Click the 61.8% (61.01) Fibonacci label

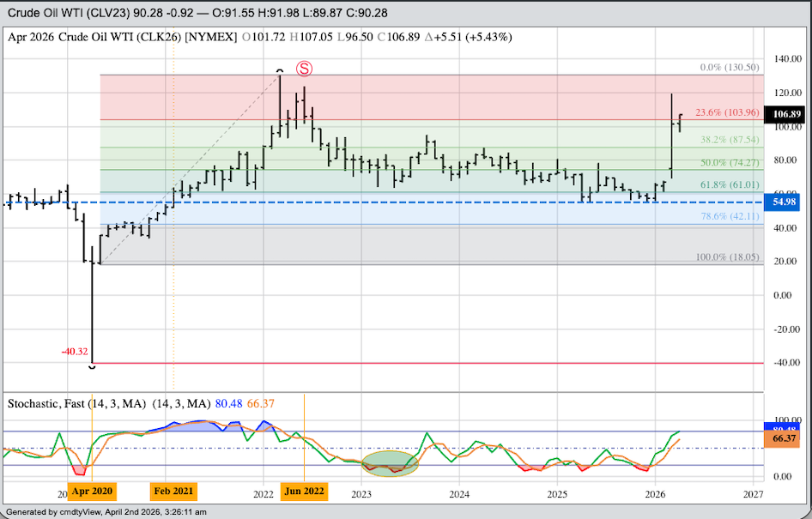pos(730,184)
